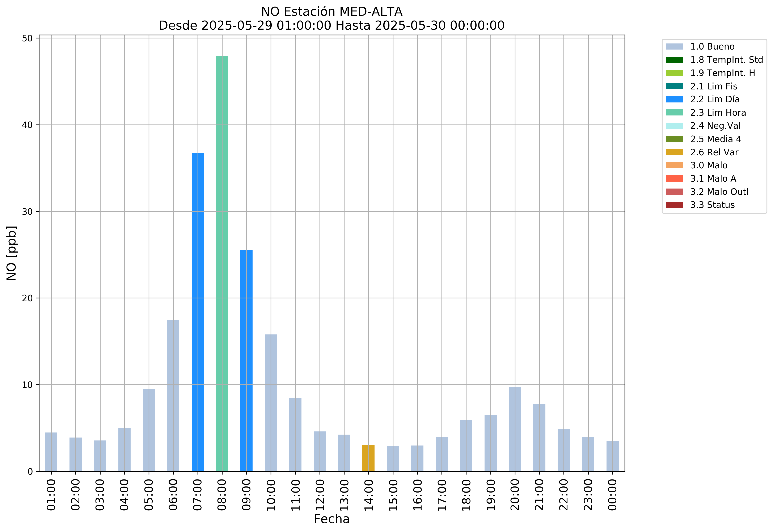Click the y-axis tick label '30'
Image resolution: width=773 pixels, height=532 pixels.
click(28, 212)
